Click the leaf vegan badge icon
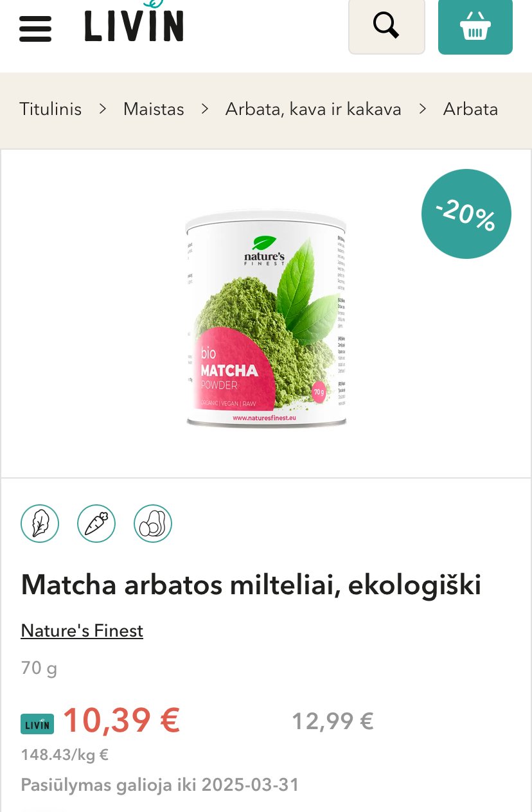Viewport: 532px width, 812px height. pos(40,524)
